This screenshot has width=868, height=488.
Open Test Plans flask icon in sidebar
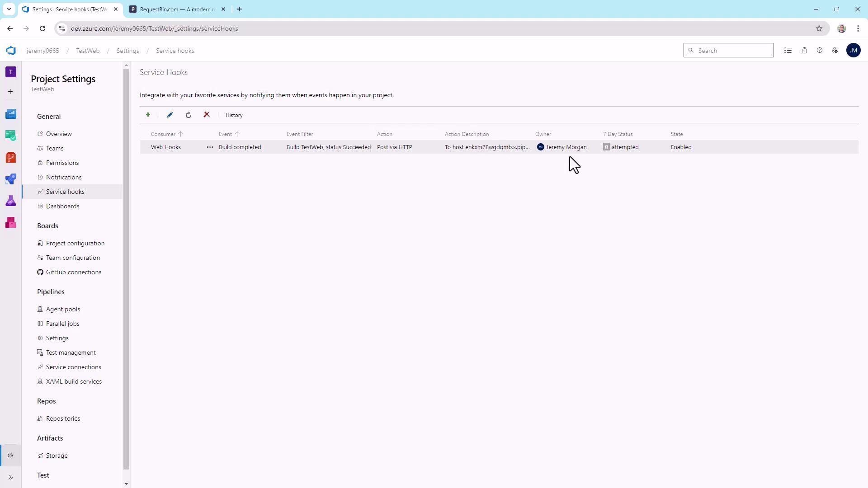coord(11,201)
